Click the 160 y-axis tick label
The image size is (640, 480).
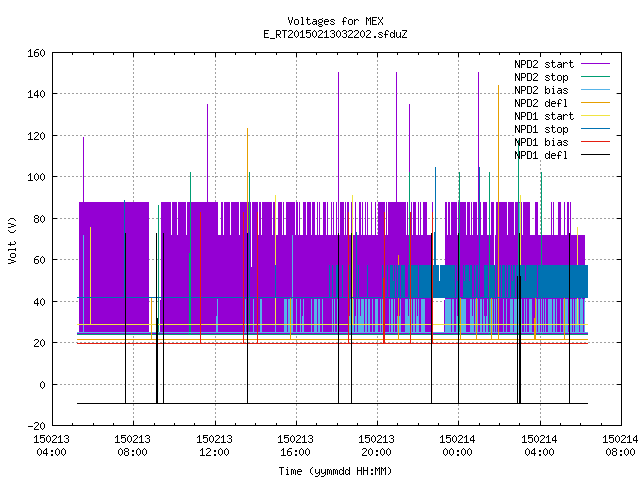pyautogui.click(x=36, y=53)
